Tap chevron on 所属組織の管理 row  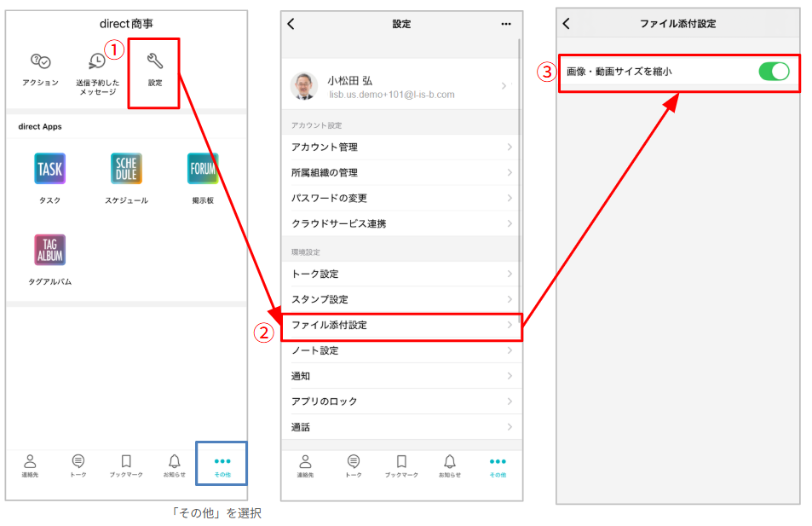pyautogui.click(x=510, y=172)
